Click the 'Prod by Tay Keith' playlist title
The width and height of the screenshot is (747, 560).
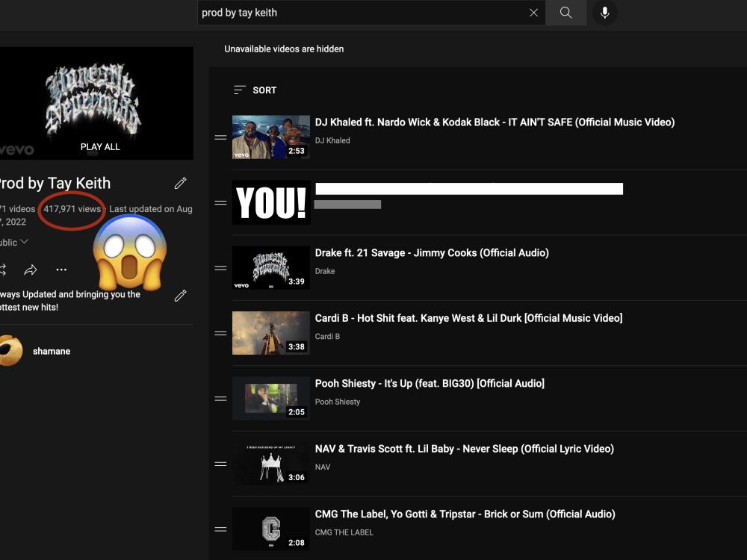coord(55,184)
